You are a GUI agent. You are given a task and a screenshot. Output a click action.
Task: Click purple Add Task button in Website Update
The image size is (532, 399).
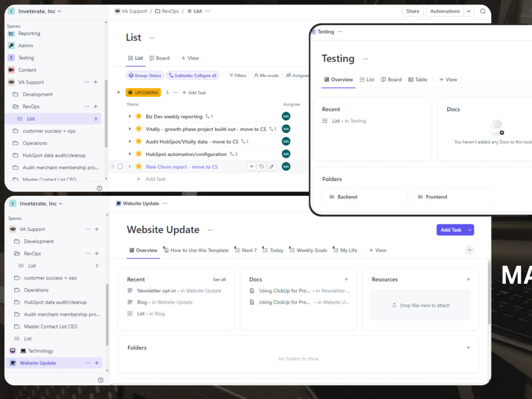[x=451, y=230]
